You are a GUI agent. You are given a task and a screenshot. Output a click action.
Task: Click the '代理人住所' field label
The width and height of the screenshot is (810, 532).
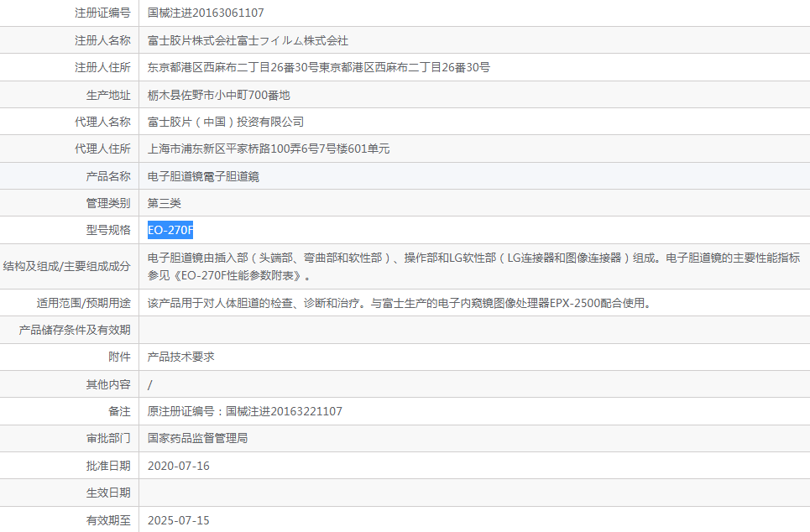pos(102,149)
